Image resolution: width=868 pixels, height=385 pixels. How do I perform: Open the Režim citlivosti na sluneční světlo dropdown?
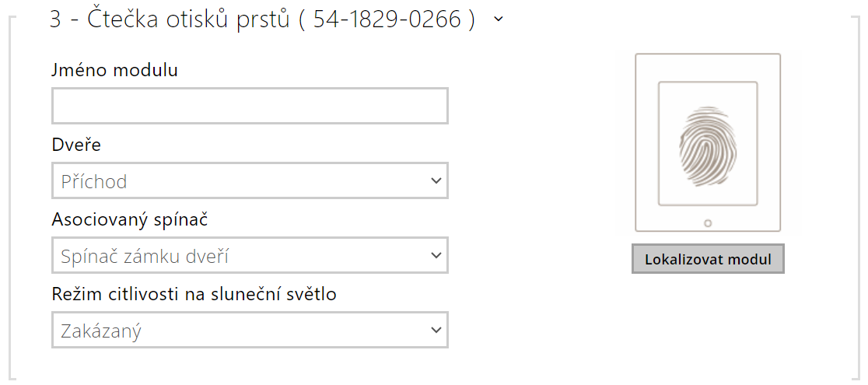[250, 331]
